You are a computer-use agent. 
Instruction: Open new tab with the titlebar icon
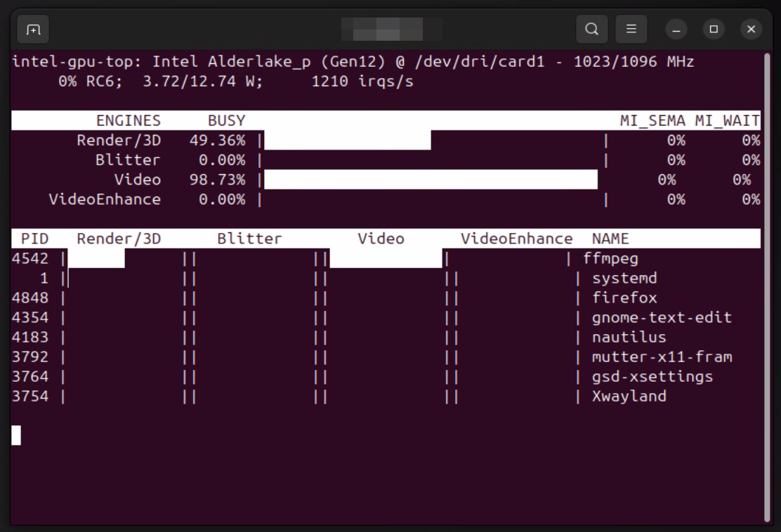33,29
